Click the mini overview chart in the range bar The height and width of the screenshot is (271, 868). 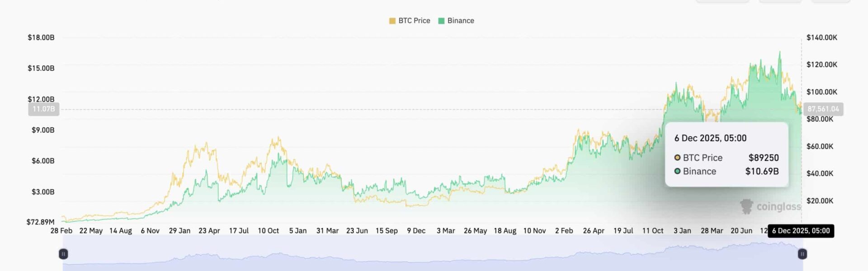tap(429, 257)
